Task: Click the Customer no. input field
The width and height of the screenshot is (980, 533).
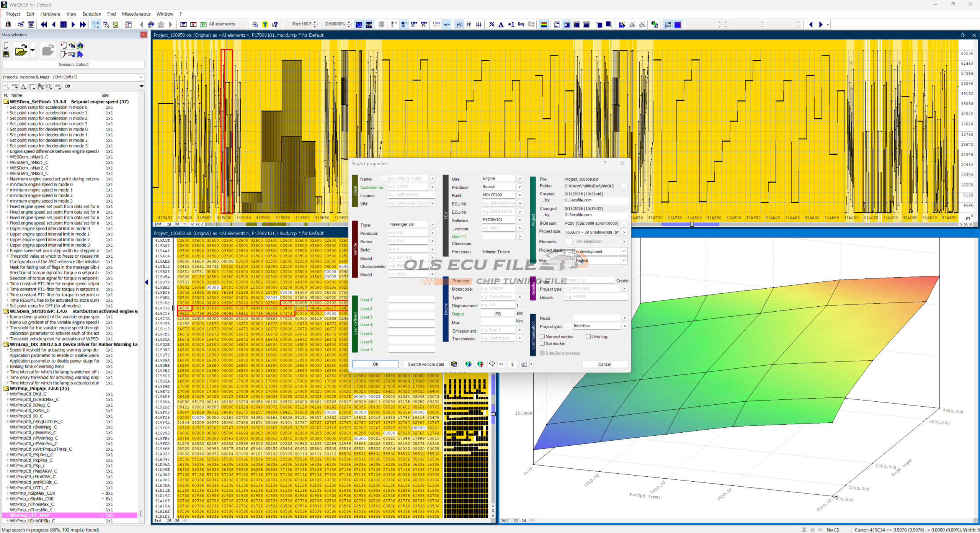Action: coord(408,187)
